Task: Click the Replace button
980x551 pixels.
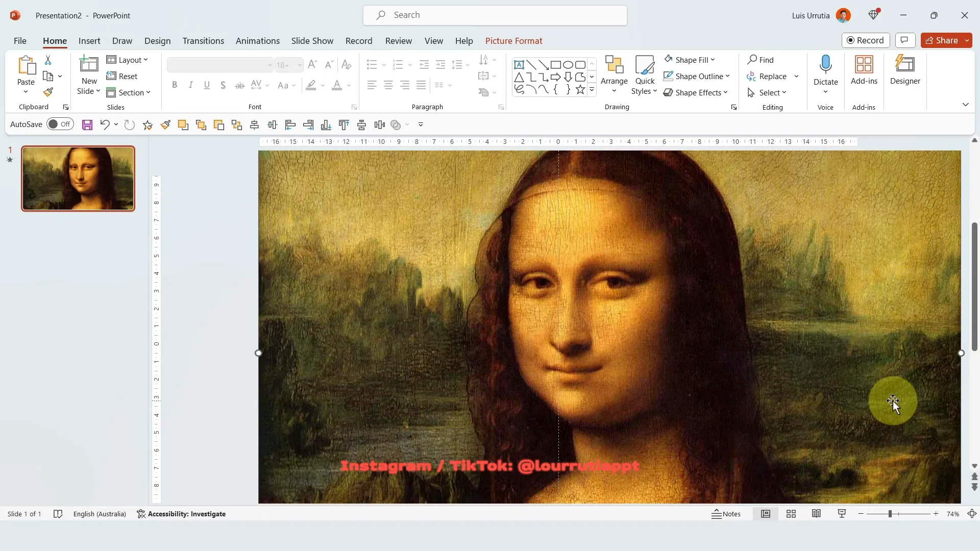Action: pos(767,77)
